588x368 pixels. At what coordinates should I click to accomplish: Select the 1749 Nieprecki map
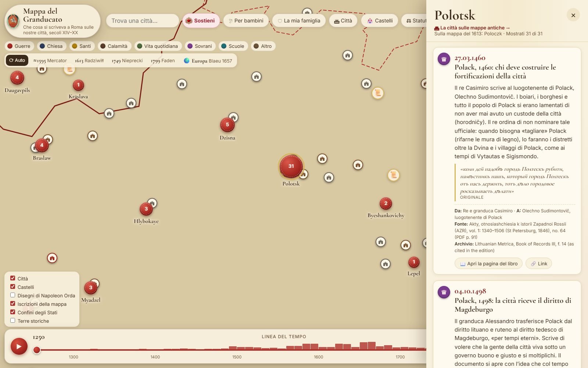(127, 61)
